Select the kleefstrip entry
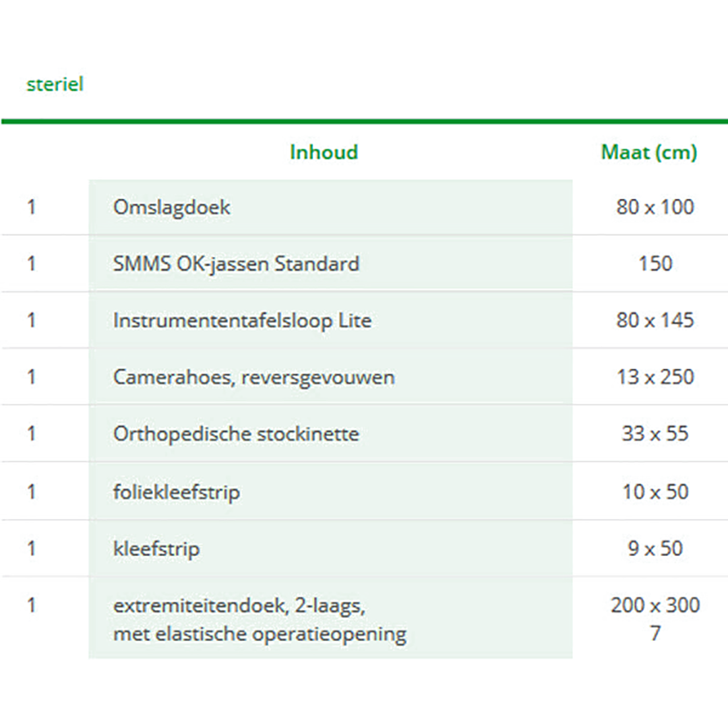Screen dimensions: 728x728 156,549
